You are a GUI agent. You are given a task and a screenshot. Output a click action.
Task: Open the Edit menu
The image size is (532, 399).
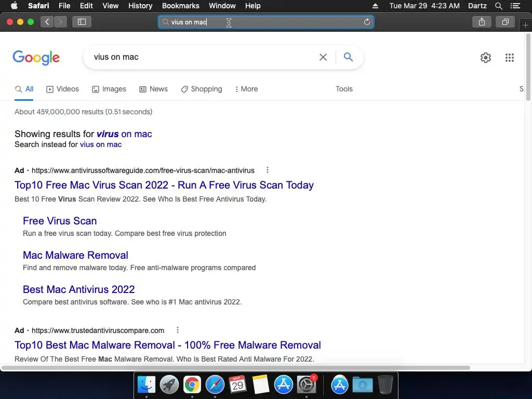click(86, 6)
